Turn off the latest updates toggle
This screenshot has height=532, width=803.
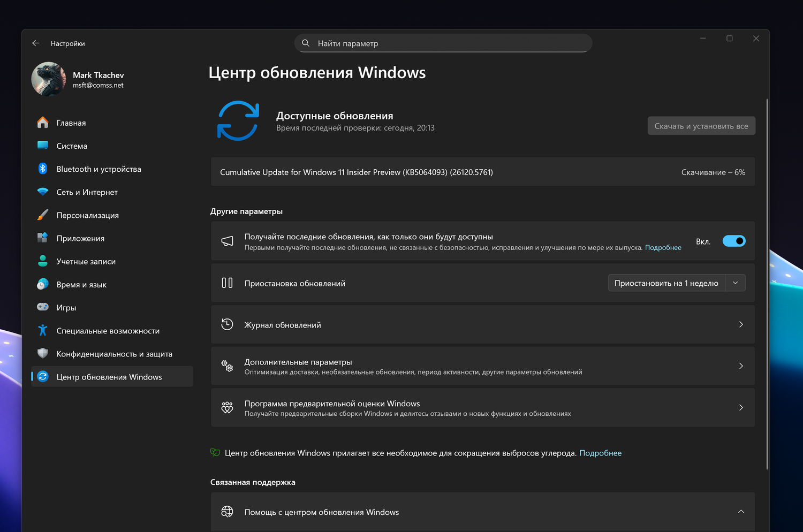point(734,241)
